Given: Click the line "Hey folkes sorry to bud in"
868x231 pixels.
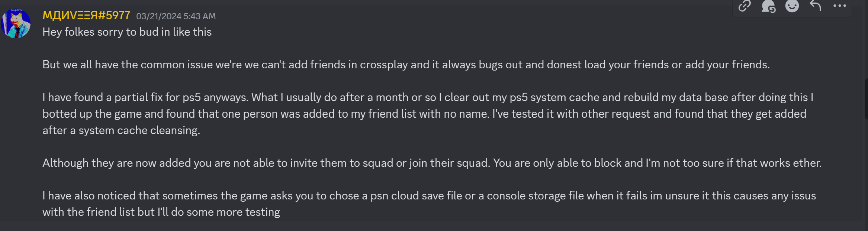Looking at the screenshot, I should point(127,32).
